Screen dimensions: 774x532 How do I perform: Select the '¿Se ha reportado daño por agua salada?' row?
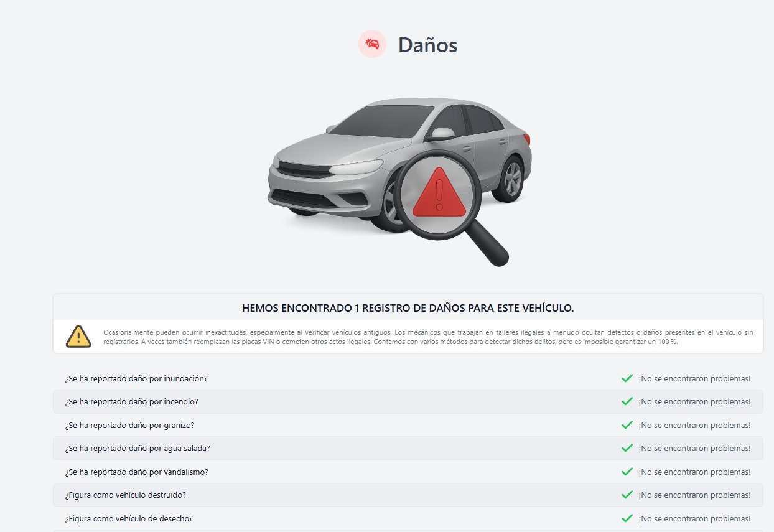point(138,449)
